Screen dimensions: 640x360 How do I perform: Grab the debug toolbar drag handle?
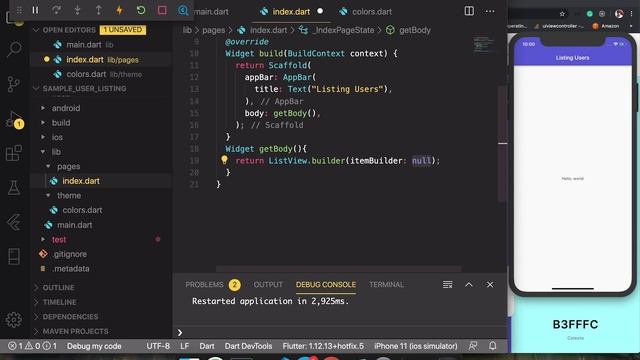click(x=19, y=10)
